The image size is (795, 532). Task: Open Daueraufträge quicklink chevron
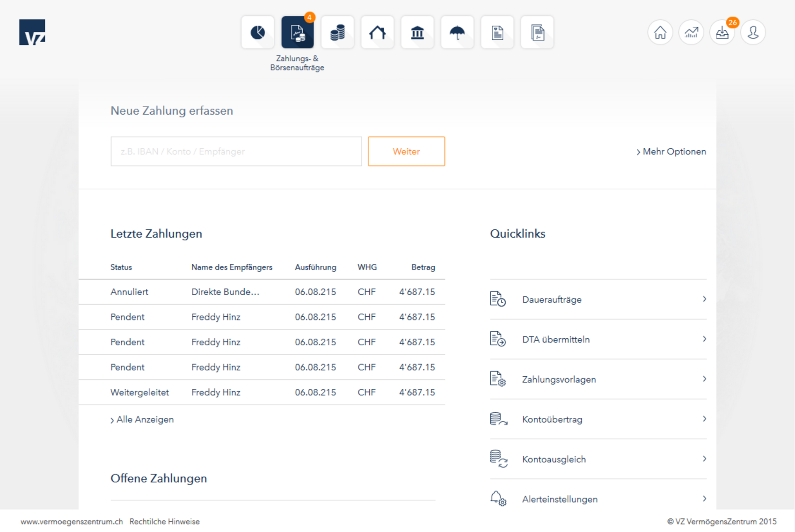[704, 299]
